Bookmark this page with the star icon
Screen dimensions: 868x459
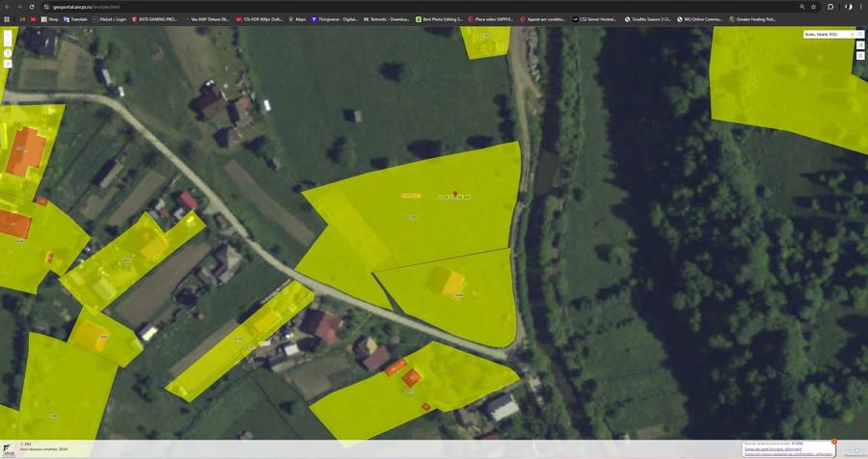[x=813, y=7]
